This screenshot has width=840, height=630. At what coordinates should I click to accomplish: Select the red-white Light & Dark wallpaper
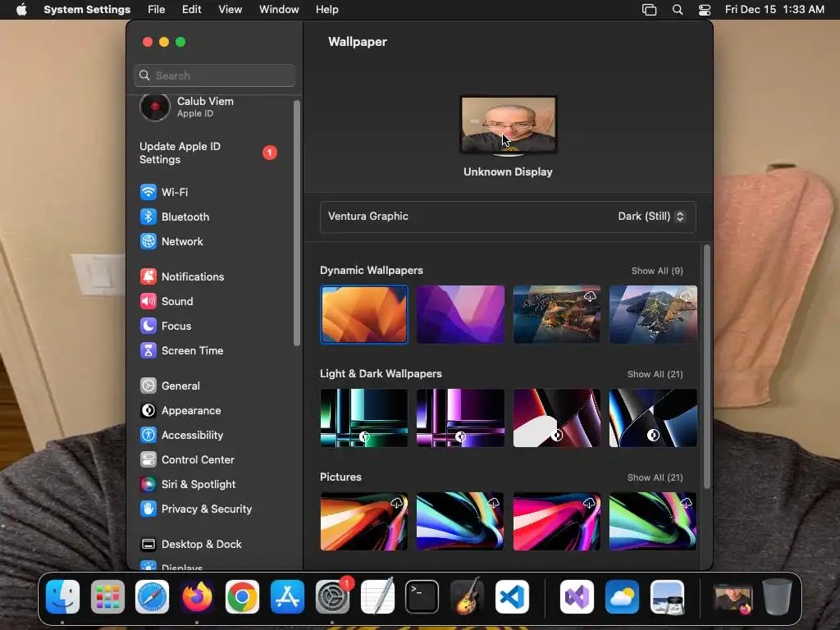click(557, 418)
